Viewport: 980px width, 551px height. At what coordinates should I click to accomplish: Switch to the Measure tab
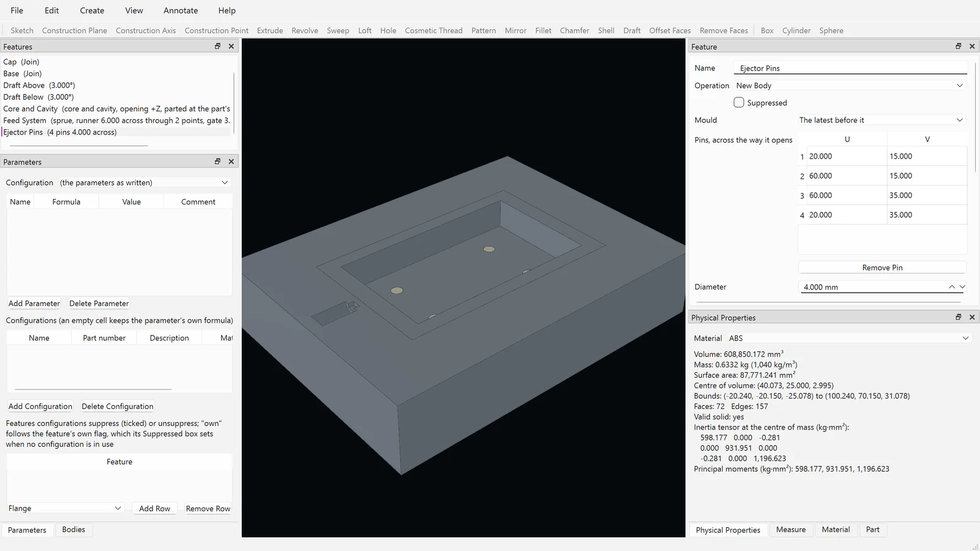click(791, 530)
